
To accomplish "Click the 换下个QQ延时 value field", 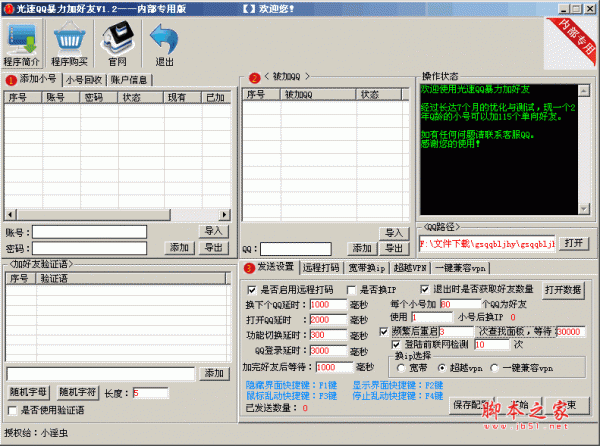I will [328, 304].
